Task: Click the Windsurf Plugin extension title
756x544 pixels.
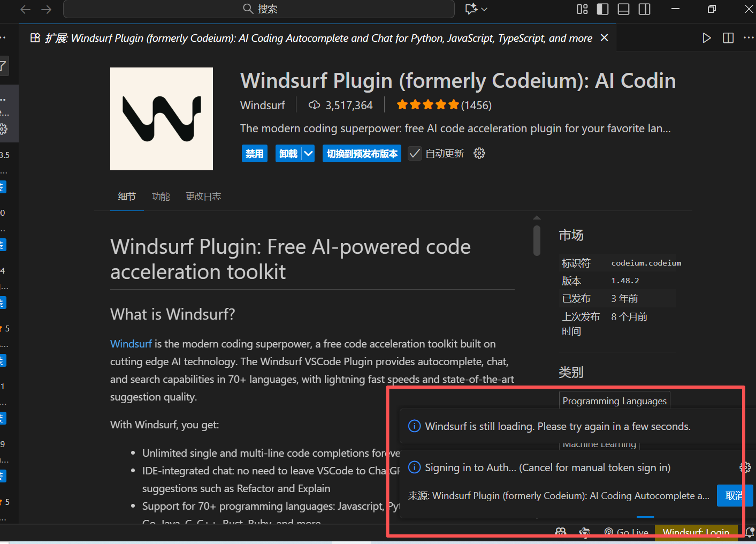Action: click(458, 80)
